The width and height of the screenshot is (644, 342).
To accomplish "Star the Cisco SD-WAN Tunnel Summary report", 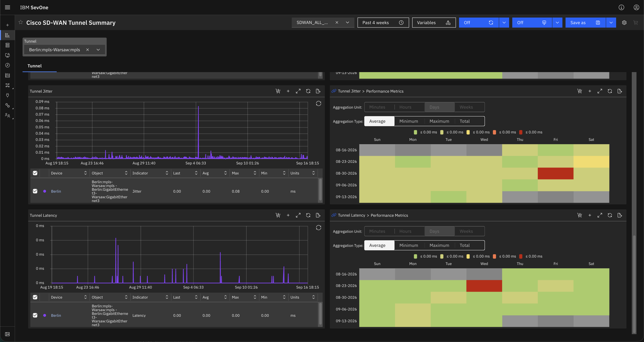I will [x=21, y=22].
